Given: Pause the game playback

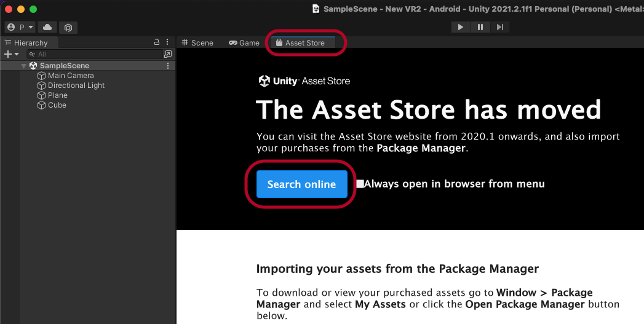Looking at the screenshot, I should [x=480, y=27].
